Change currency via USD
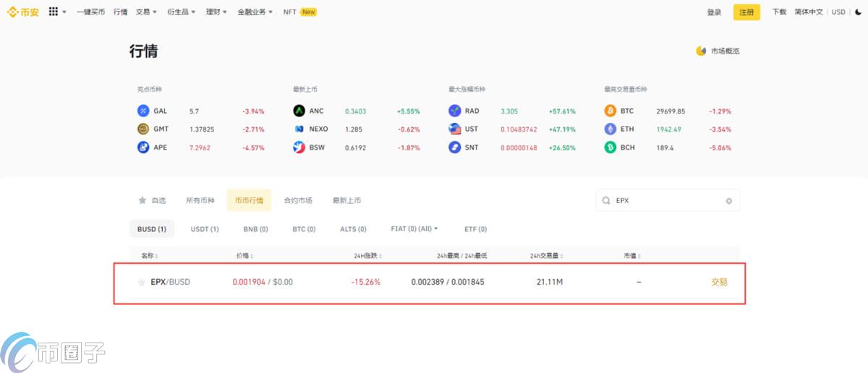Image resolution: width=868 pixels, height=373 pixels. [x=838, y=12]
